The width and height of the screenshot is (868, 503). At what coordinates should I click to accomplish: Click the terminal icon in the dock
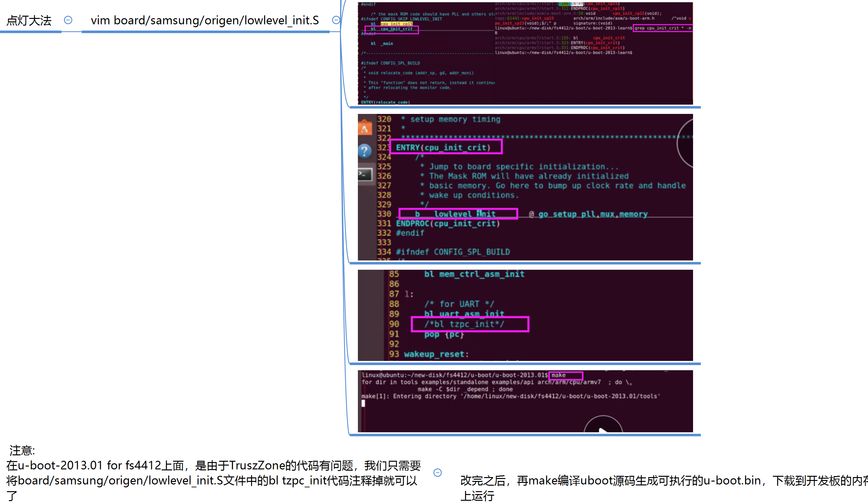(x=365, y=174)
